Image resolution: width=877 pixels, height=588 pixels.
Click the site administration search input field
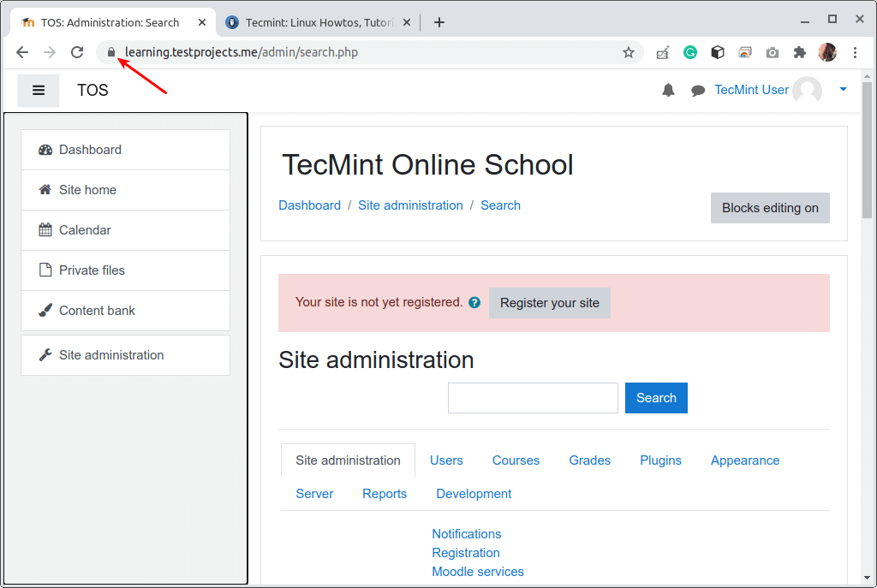(533, 398)
